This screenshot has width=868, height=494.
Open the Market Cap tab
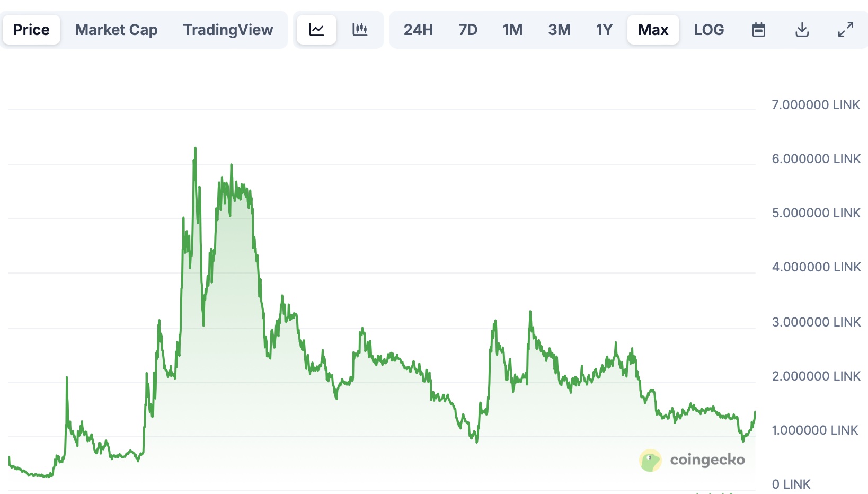pyautogui.click(x=116, y=30)
